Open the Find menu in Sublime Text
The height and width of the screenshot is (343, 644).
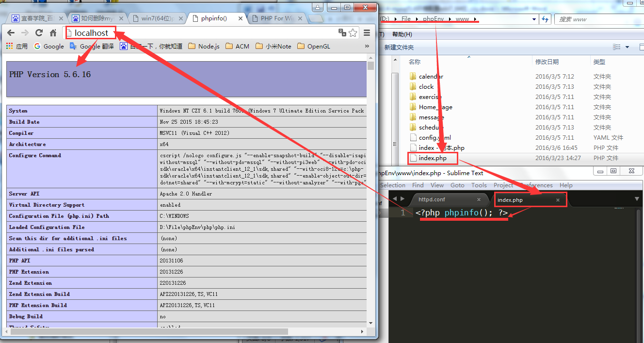(x=418, y=185)
